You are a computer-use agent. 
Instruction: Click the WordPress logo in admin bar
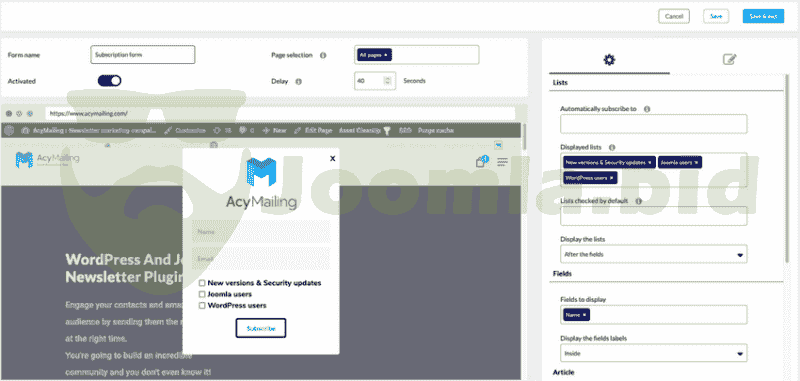coord(9,131)
